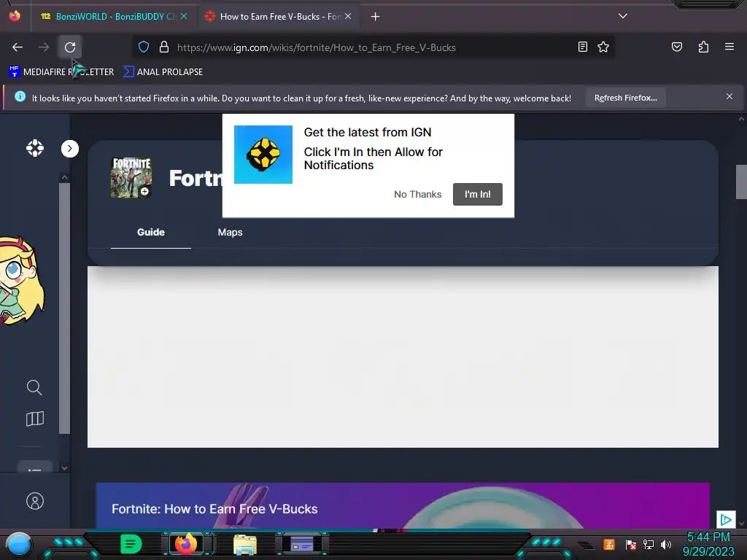Open the Save to Pocket icon
This screenshot has width=747, height=560.
pos(676,47)
